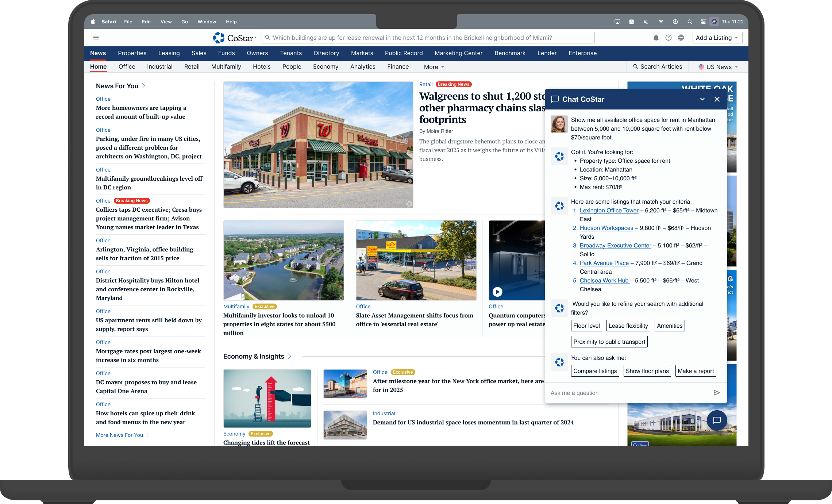The image size is (832, 504).
Task: Play the Quantum computers video
Action: (x=497, y=292)
